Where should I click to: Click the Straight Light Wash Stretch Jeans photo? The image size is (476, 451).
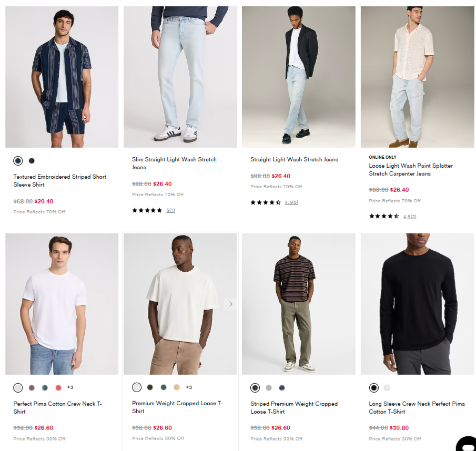pos(298,76)
